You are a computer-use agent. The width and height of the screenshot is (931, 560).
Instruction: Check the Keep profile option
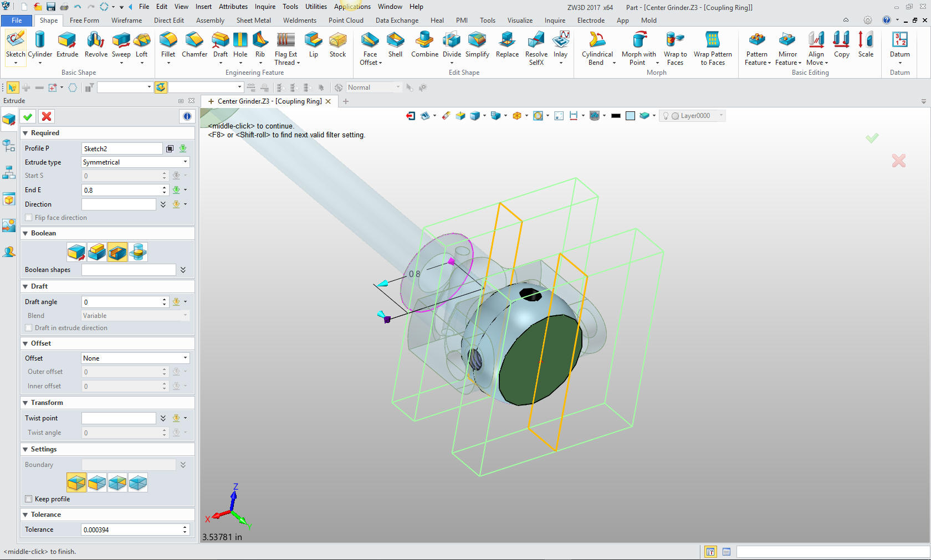tap(29, 499)
